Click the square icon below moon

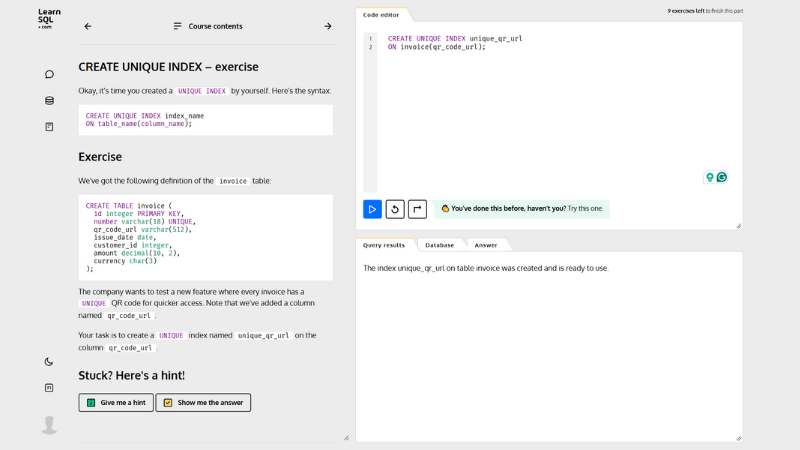(49, 388)
